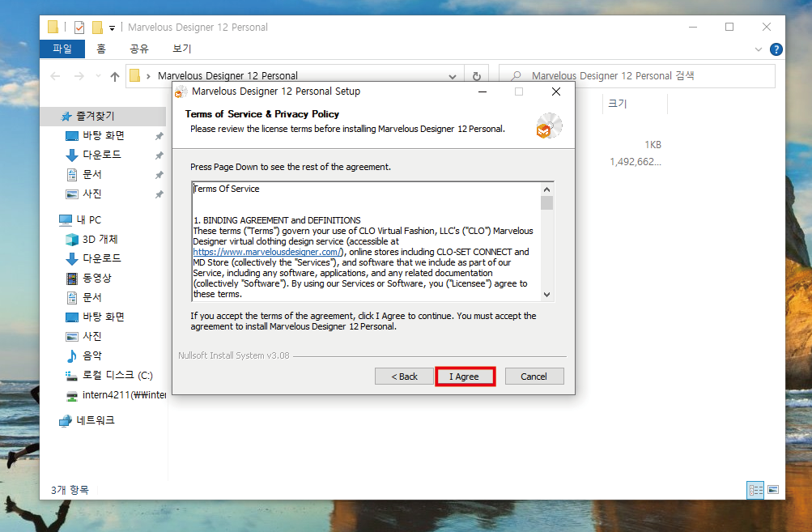Viewport: 812px width, 532px height.
Task: Switch to the 홈 ribbon tab
Action: coord(101,49)
